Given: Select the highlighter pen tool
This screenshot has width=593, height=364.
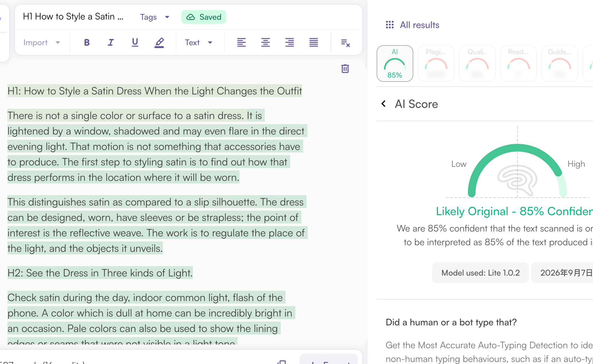Looking at the screenshot, I should 159,43.
